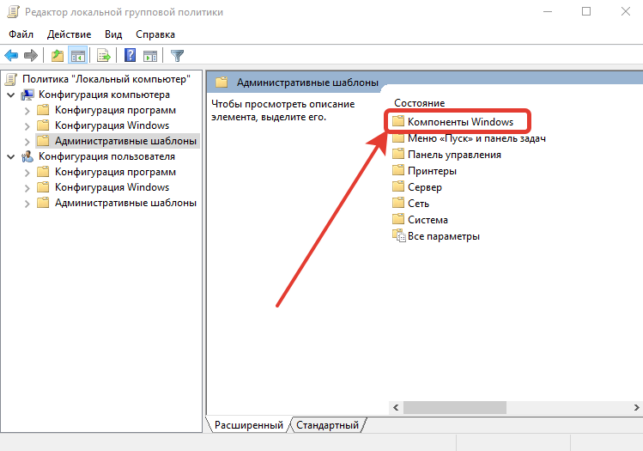Viewport: 643px width, 451px height.
Task: Click the horizontal scrollbar right arrow
Action: point(636,408)
